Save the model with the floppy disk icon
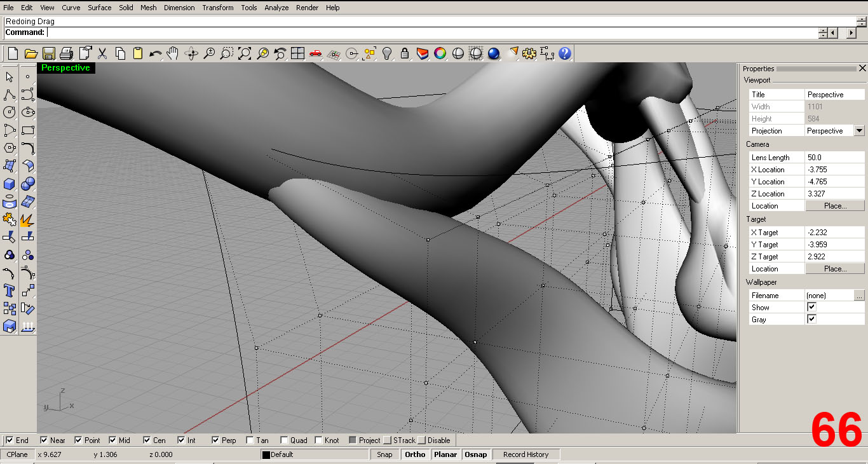Screen dimensions: 868x464 pyautogui.click(x=49, y=54)
